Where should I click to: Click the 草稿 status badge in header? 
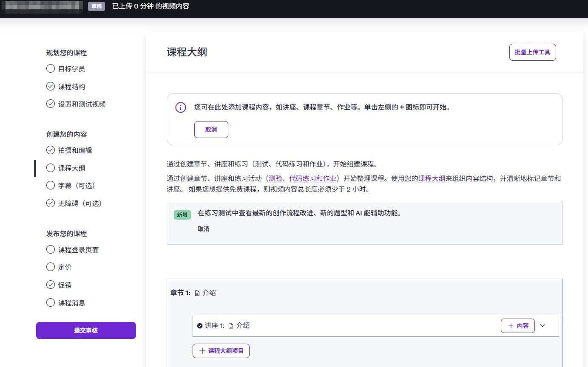click(x=97, y=6)
